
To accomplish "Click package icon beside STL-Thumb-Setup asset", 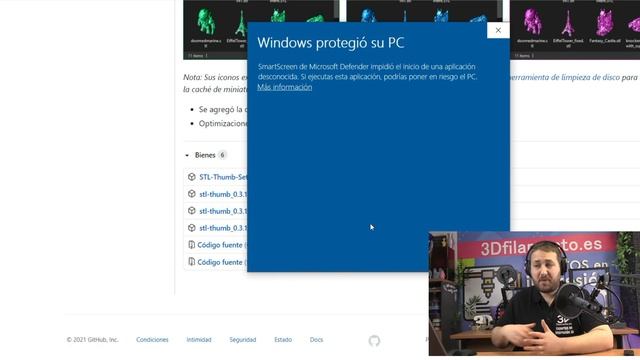I will pos(191,177).
